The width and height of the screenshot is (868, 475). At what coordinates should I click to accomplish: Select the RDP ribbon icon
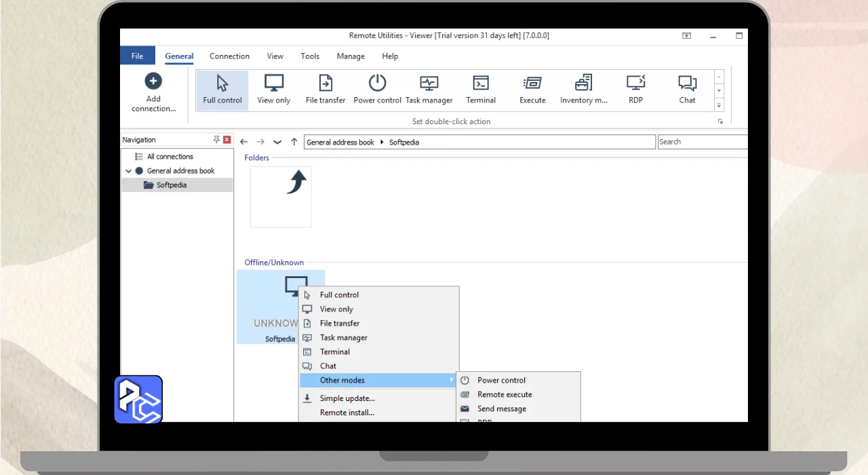(x=635, y=90)
